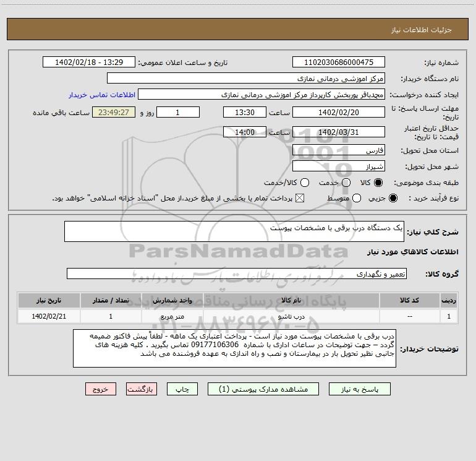This screenshot has height=461, width=476.
Task: Click the city field شیراز
Action: tap(339, 166)
